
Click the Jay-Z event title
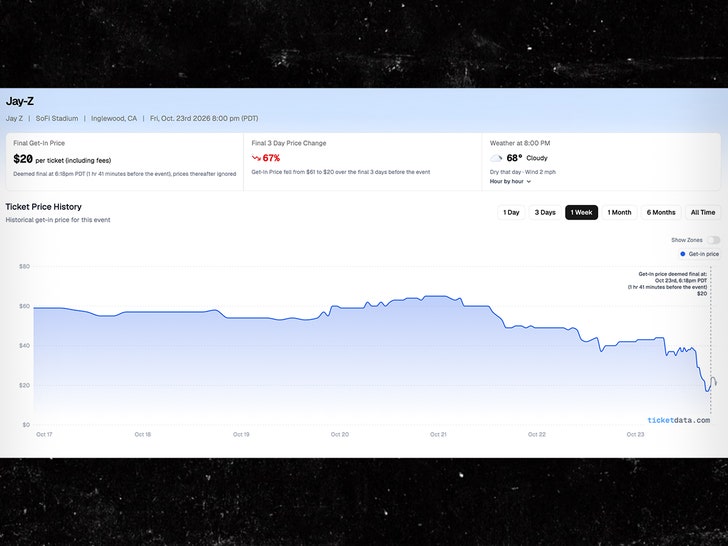tap(20, 101)
